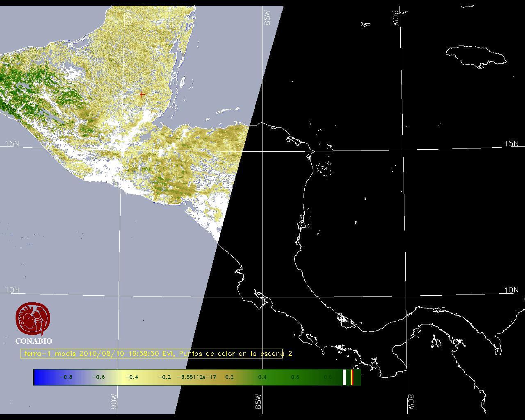Click the solid blue end of color bar
Viewport: 525px width, 420px height.
pos(39,377)
